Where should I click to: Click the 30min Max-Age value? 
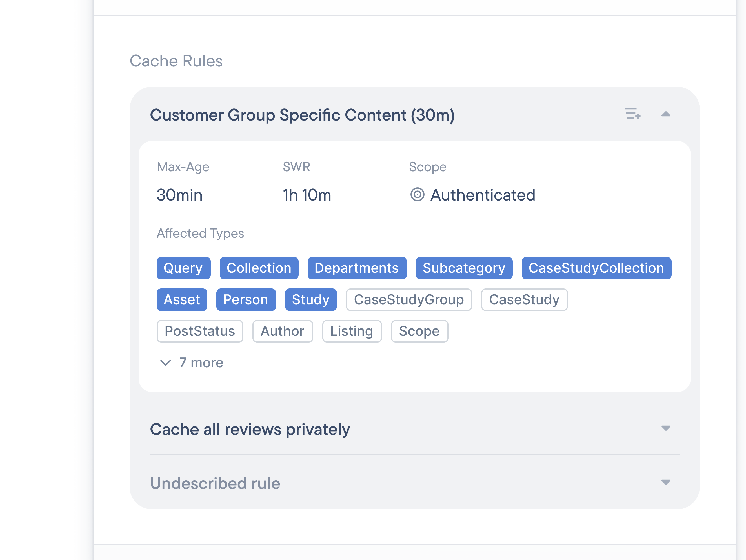pyautogui.click(x=180, y=195)
